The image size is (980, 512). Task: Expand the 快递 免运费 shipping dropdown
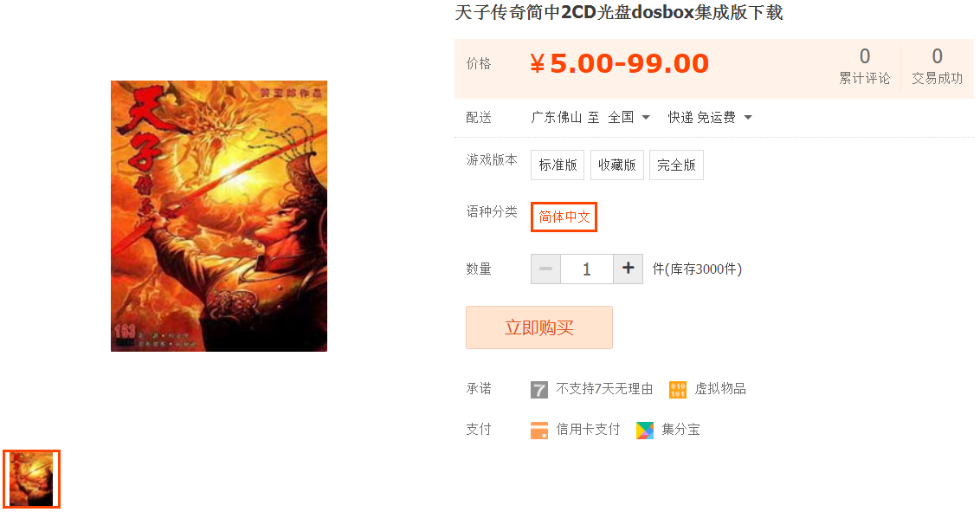click(x=710, y=117)
